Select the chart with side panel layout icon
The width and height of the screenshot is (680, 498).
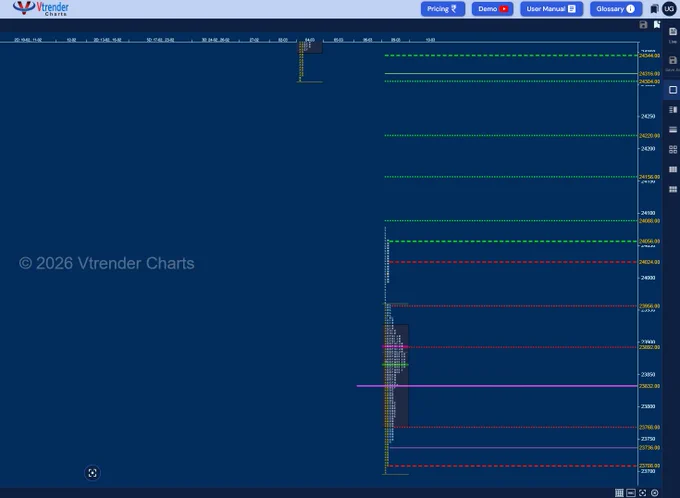point(673,110)
